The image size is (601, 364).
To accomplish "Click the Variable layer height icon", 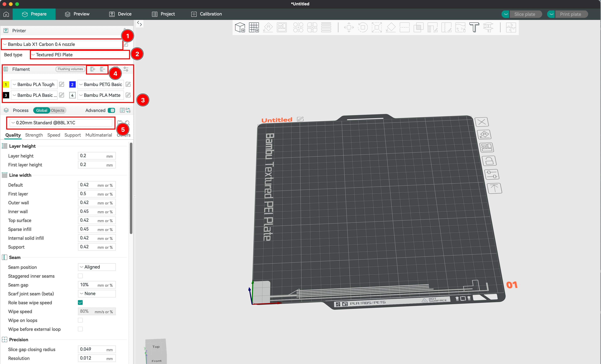I will tap(326, 28).
